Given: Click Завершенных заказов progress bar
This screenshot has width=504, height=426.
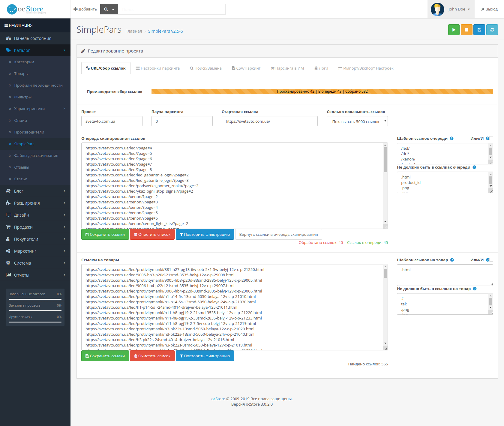Looking at the screenshot, I should (x=35, y=299).
